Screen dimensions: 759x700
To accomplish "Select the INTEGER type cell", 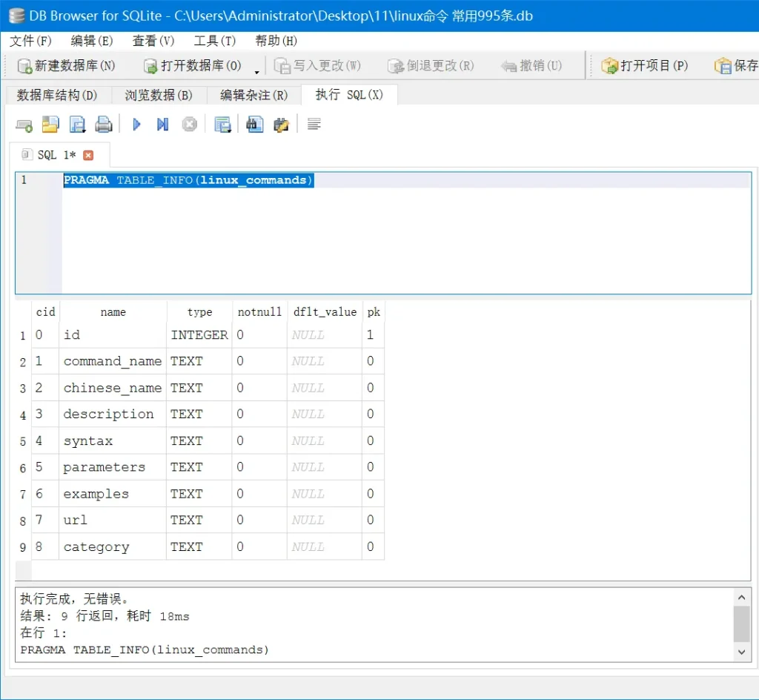I will tap(199, 335).
